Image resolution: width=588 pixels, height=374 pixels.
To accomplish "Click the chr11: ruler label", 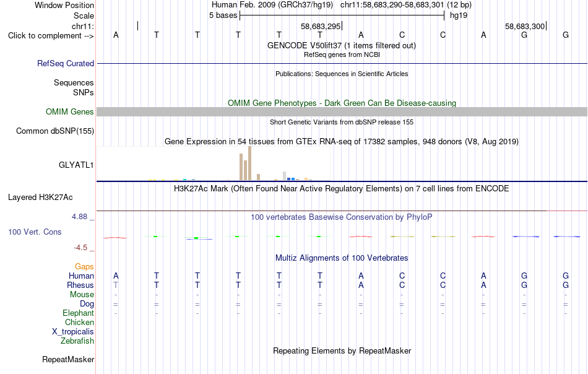I will 82,26.
